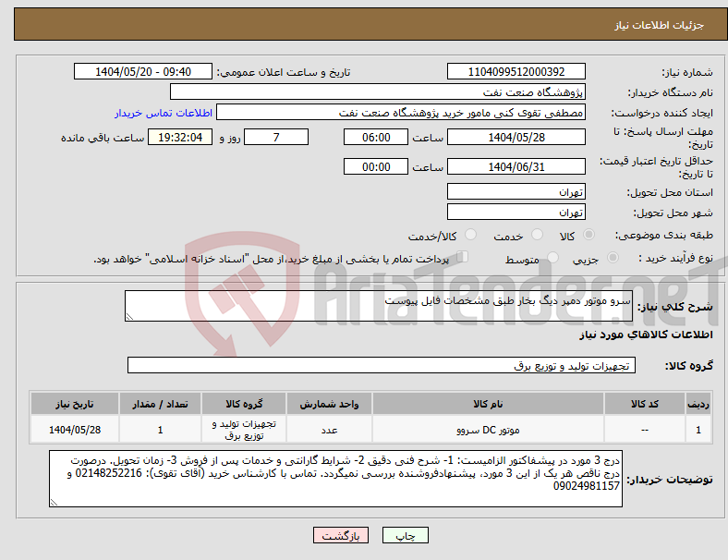The height and width of the screenshot is (560, 728).
Task: Click the delivery city field تهران
Action: pyautogui.click(x=516, y=212)
